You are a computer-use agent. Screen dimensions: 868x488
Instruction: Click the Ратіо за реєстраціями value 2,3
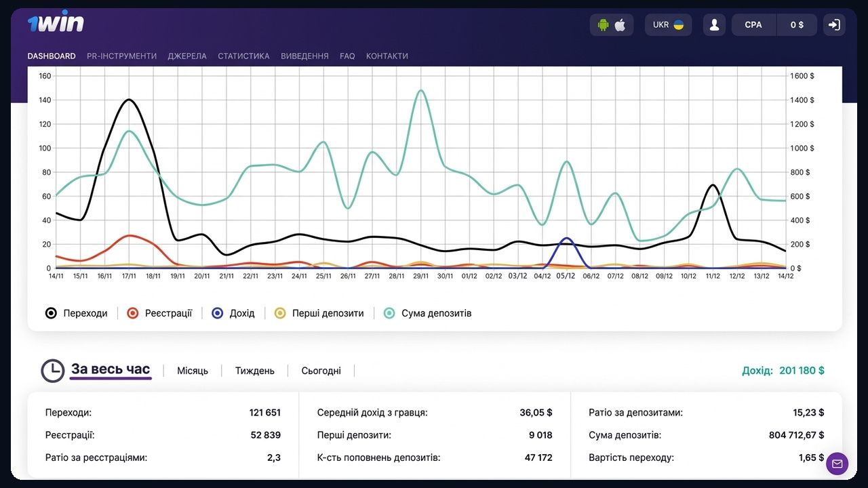(x=274, y=457)
